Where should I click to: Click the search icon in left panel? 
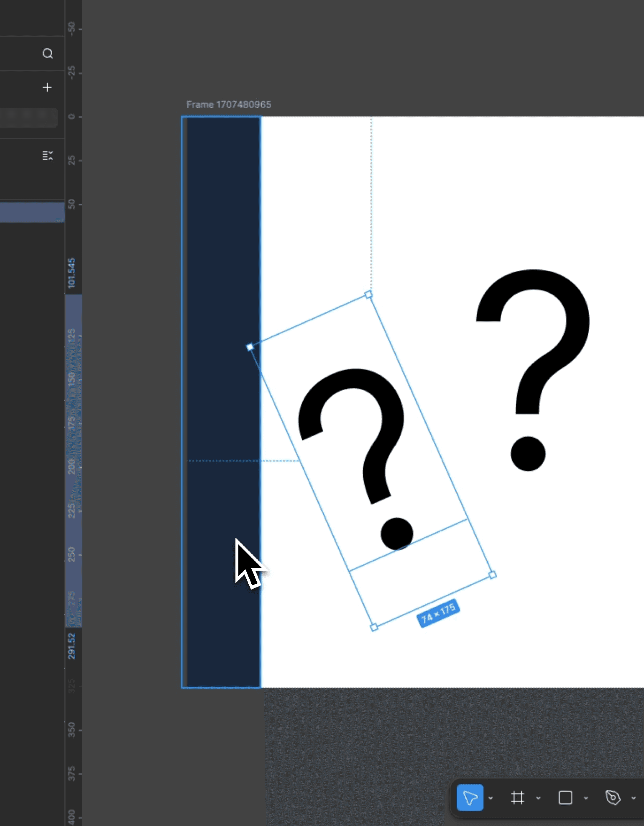coord(47,54)
